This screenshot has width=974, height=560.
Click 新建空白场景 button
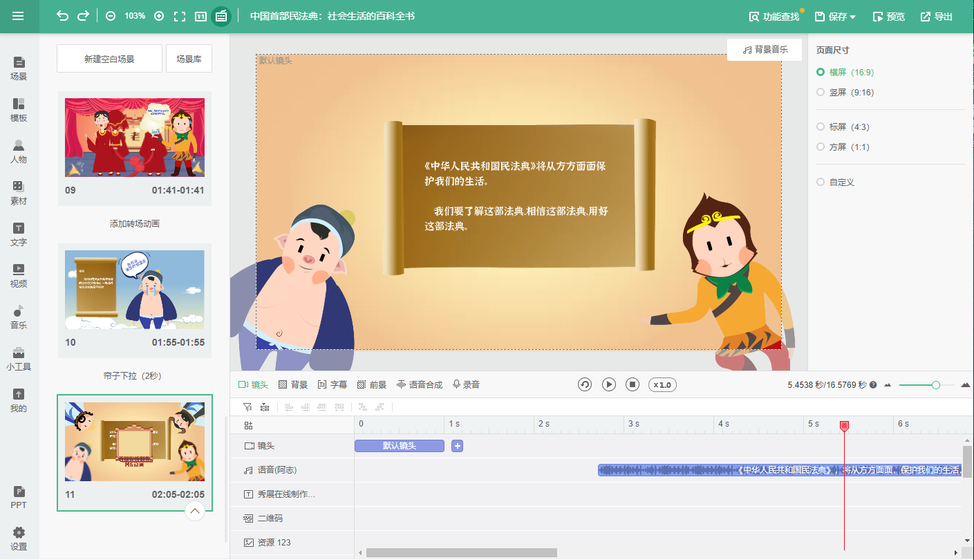point(109,59)
